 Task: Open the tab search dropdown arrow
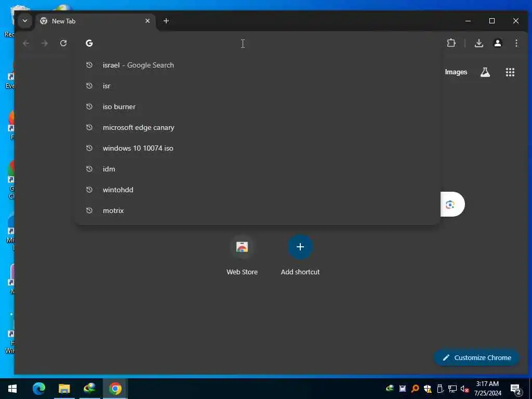pos(25,21)
